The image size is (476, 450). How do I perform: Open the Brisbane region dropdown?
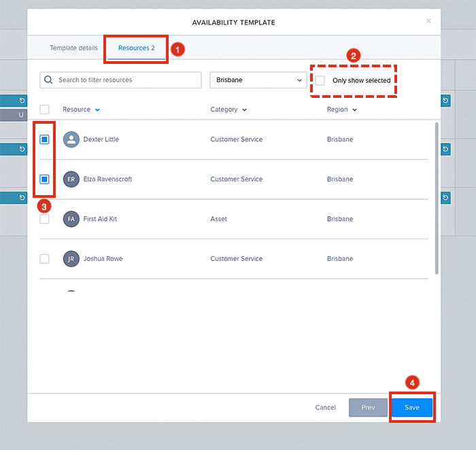[x=258, y=80]
